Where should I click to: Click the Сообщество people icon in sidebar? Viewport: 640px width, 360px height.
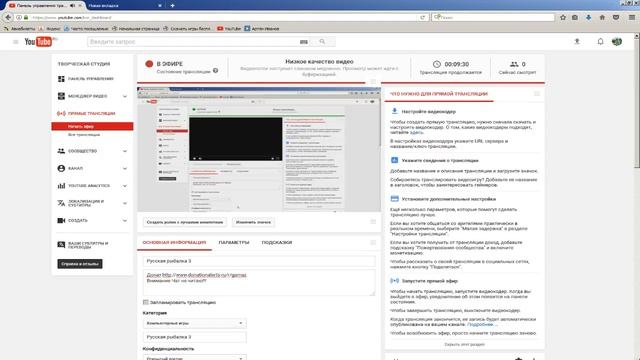pyautogui.click(x=61, y=151)
